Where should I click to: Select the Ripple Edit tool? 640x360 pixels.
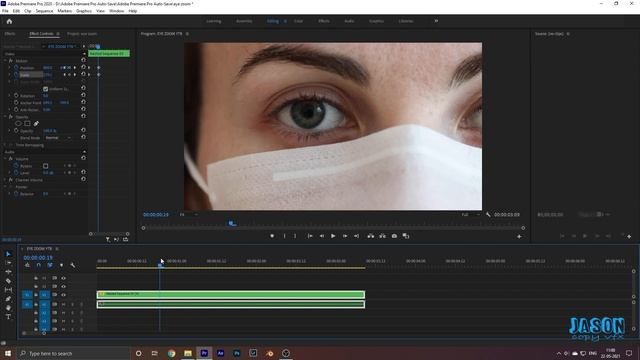pos(8,272)
